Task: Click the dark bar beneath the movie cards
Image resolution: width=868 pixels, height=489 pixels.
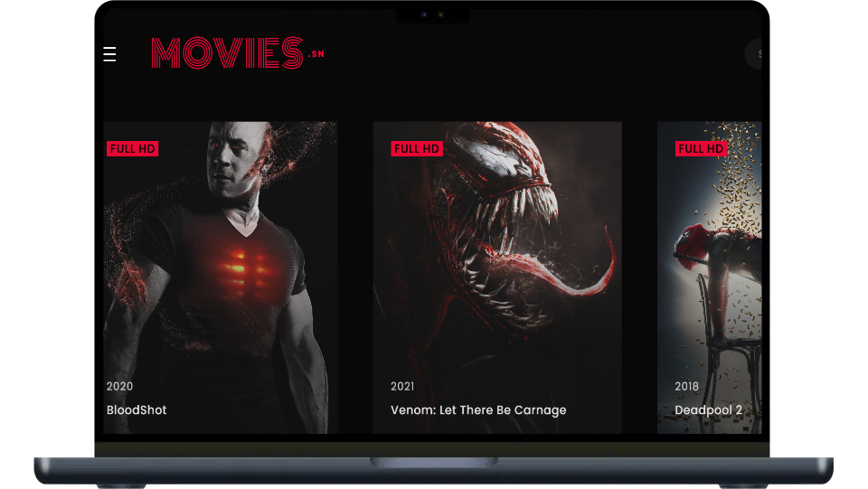Action: click(x=432, y=449)
